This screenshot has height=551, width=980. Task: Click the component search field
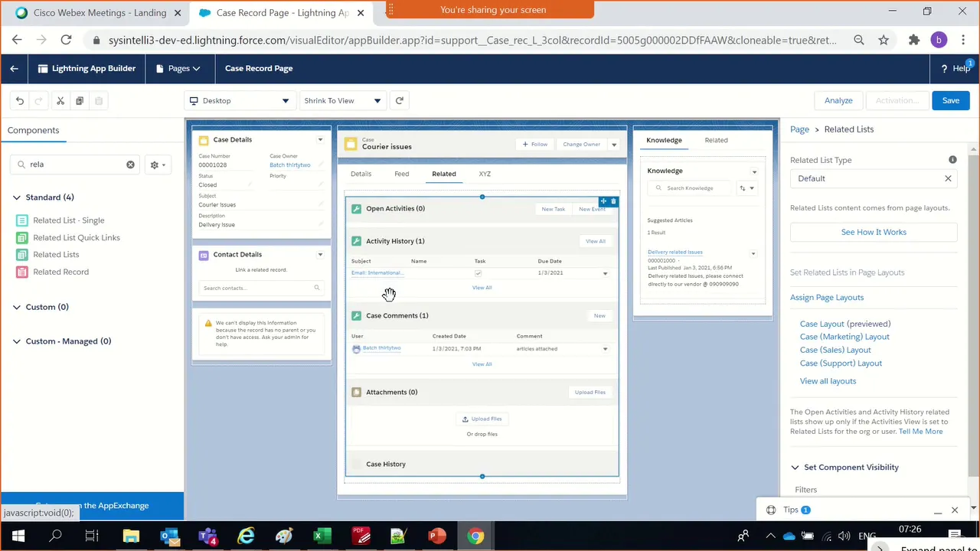point(73,165)
